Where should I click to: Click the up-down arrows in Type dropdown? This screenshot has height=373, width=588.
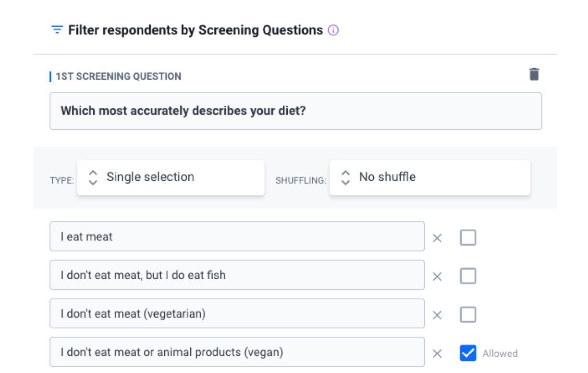click(93, 177)
